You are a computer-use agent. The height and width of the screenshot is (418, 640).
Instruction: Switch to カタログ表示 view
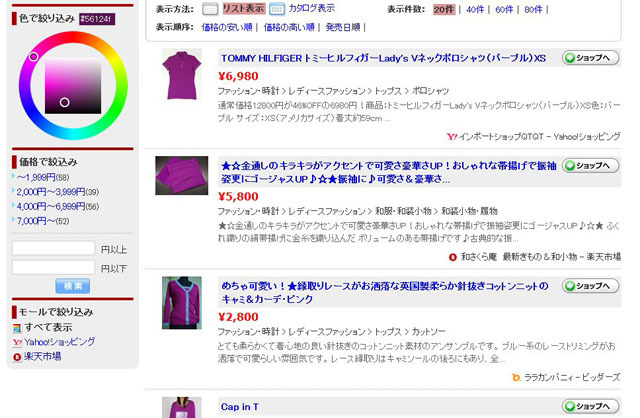pos(312,8)
